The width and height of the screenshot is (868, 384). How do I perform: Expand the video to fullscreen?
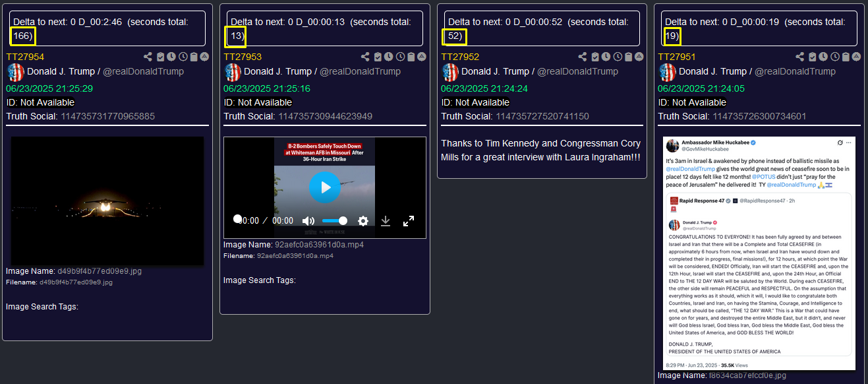409,221
